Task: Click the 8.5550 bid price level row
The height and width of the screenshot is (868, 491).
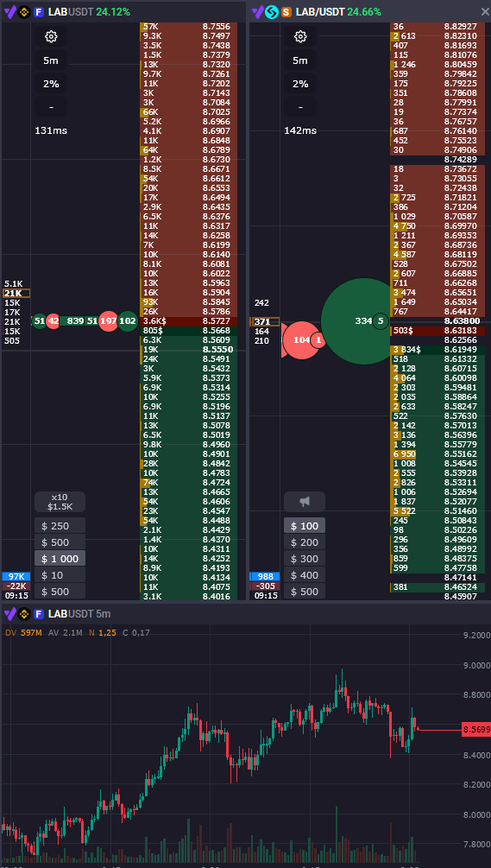Action: pyautogui.click(x=189, y=350)
